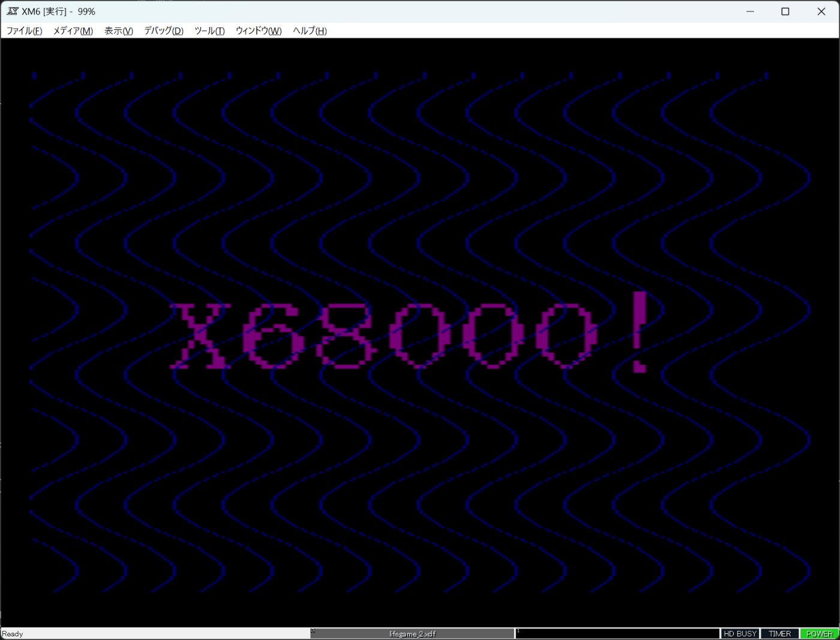Click the X68000! text on emulator screen
Viewport: 840px width, 640px height.
(x=410, y=333)
